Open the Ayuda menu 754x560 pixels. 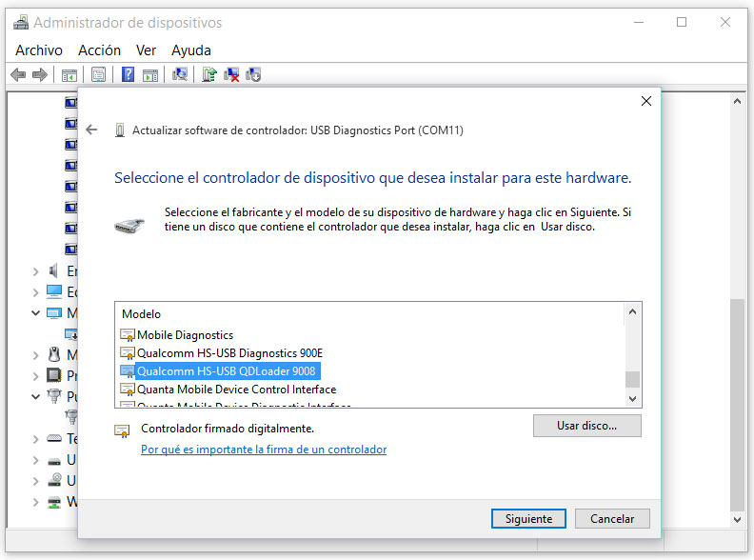(x=190, y=50)
